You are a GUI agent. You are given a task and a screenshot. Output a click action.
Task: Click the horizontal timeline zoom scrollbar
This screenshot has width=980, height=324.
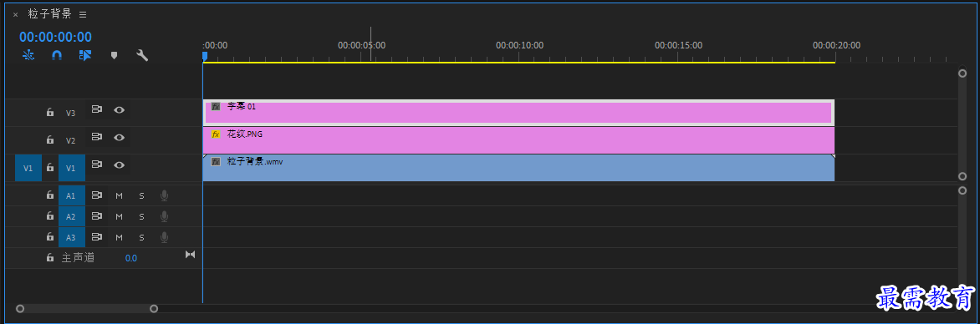click(87, 308)
